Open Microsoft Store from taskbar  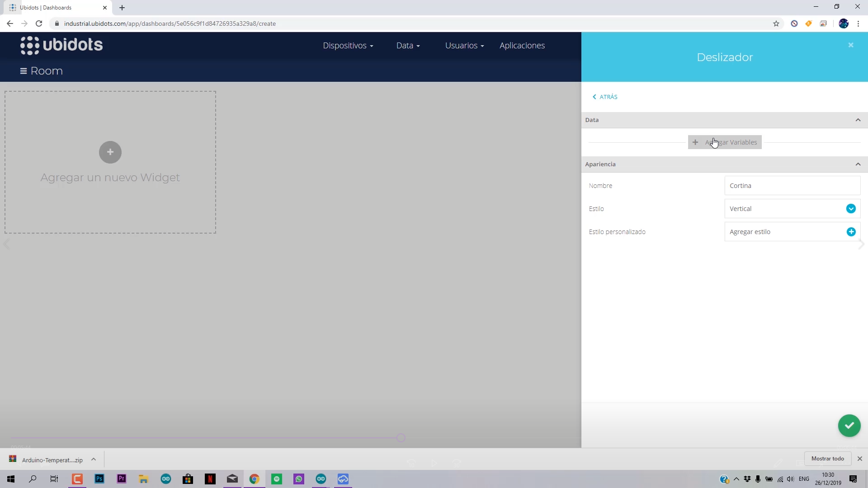pos(188,479)
